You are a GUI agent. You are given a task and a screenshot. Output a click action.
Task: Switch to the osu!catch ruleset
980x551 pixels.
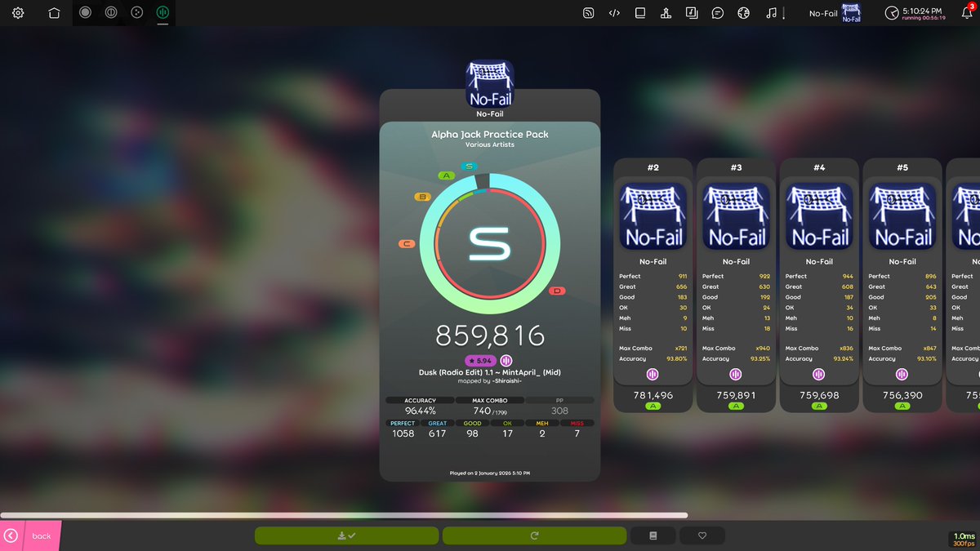[137, 13]
